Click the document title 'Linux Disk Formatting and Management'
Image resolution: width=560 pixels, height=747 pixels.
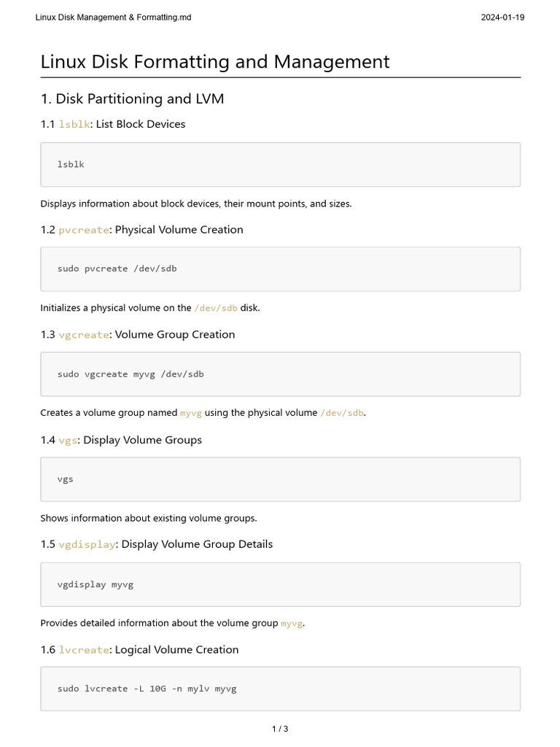point(215,62)
